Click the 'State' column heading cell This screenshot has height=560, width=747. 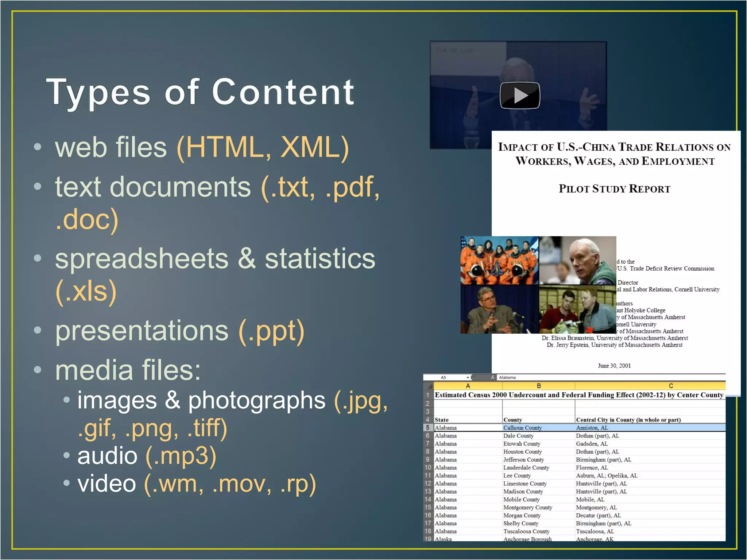tap(468, 420)
